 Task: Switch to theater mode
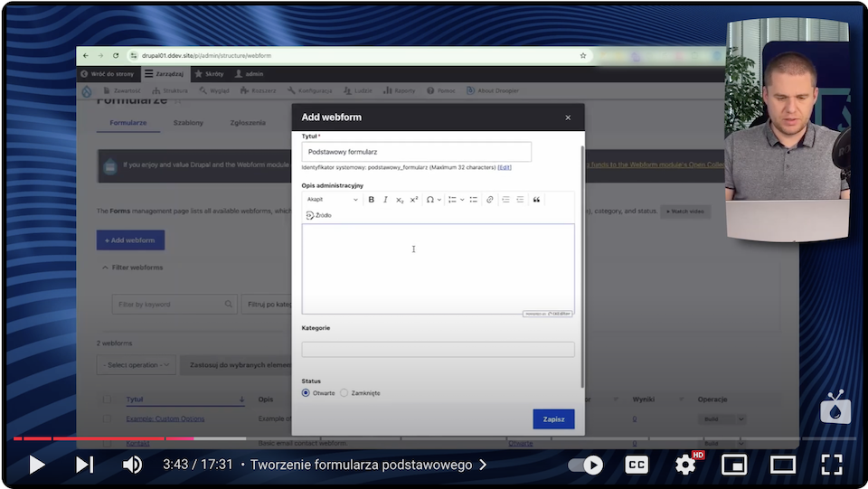click(x=783, y=465)
